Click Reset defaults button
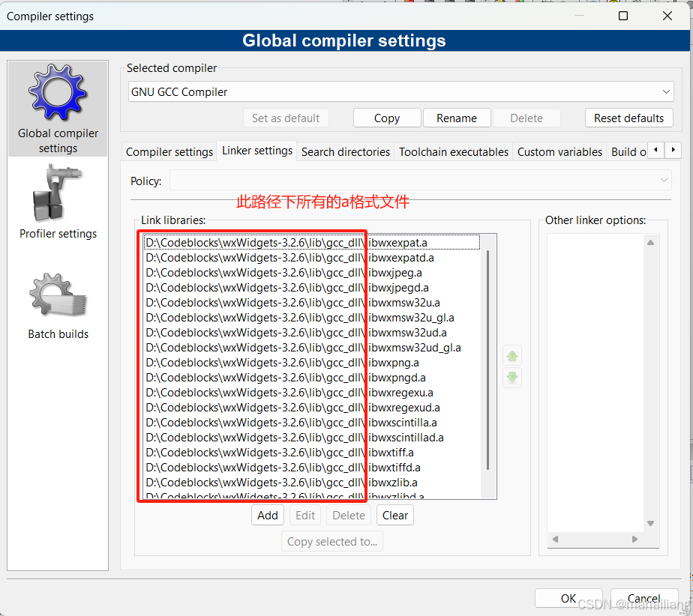This screenshot has height=616, width=693. click(628, 118)
